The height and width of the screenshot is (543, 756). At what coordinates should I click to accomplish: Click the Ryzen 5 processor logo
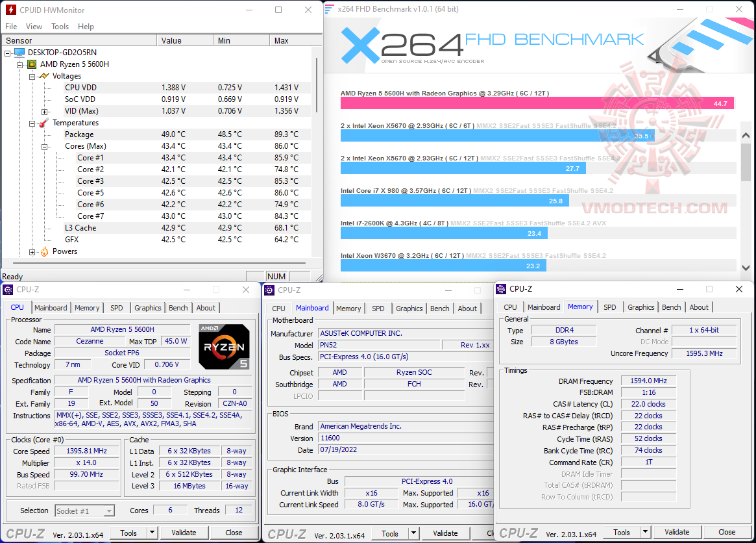[x=224, y=347]
